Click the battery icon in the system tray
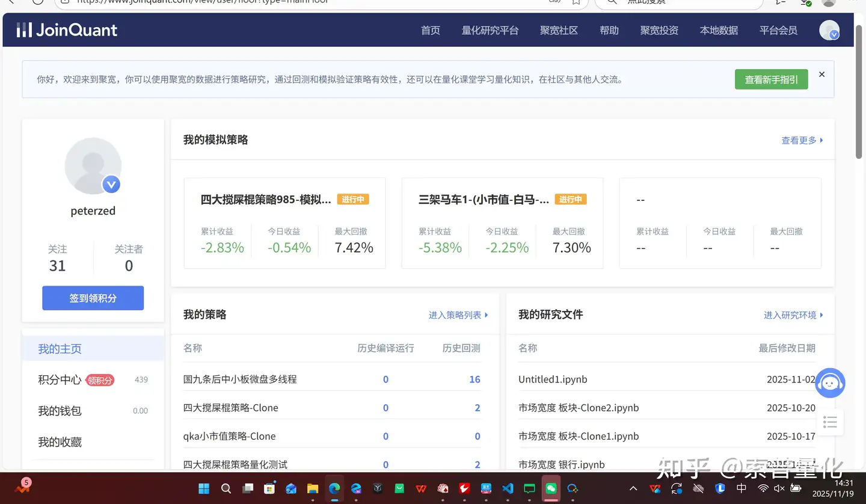 pos(796,488)
